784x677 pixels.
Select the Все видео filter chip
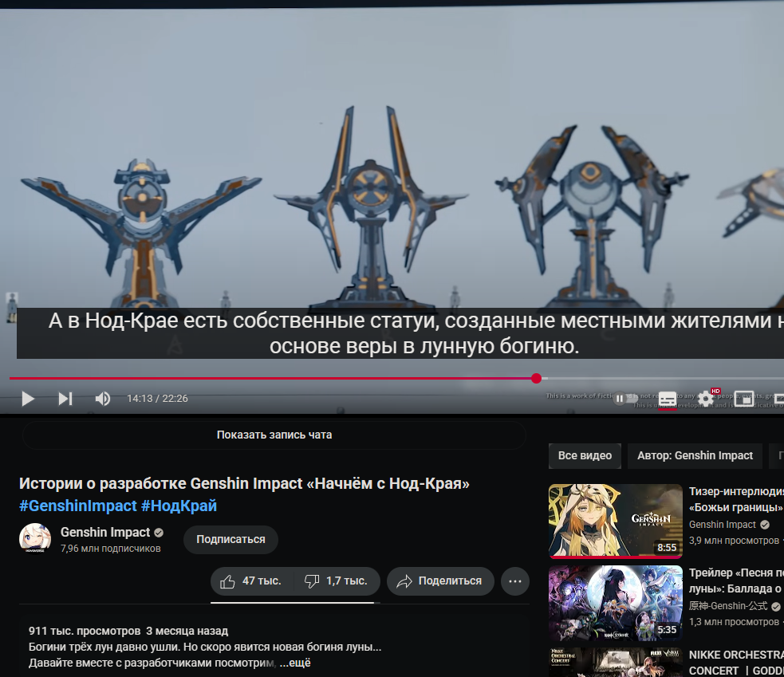point(585,455)
